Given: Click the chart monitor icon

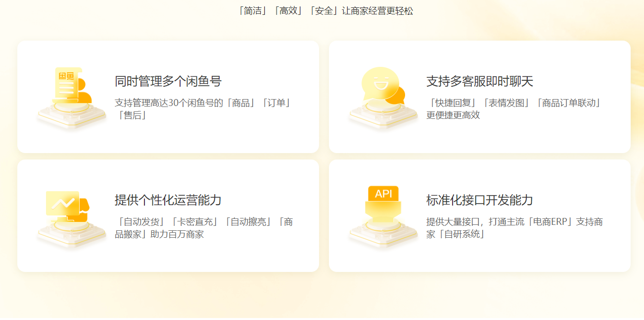Looking at the screenshot, I should click(x=72, y=217).
